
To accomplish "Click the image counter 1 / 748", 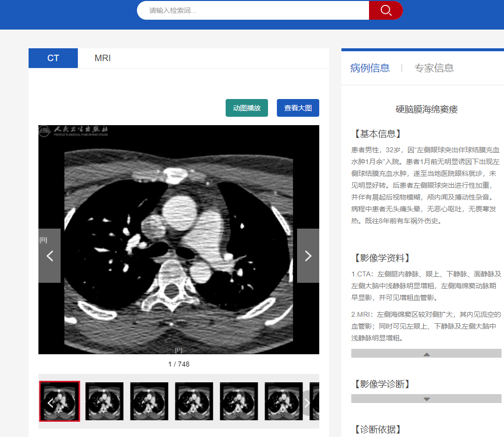I will click(179, 364).
